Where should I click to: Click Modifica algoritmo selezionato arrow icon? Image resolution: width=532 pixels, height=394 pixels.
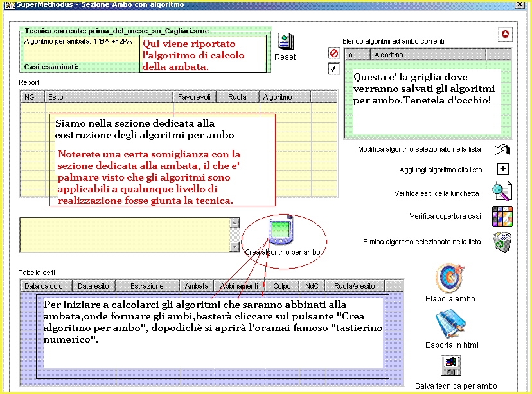[x=502, y=149]
